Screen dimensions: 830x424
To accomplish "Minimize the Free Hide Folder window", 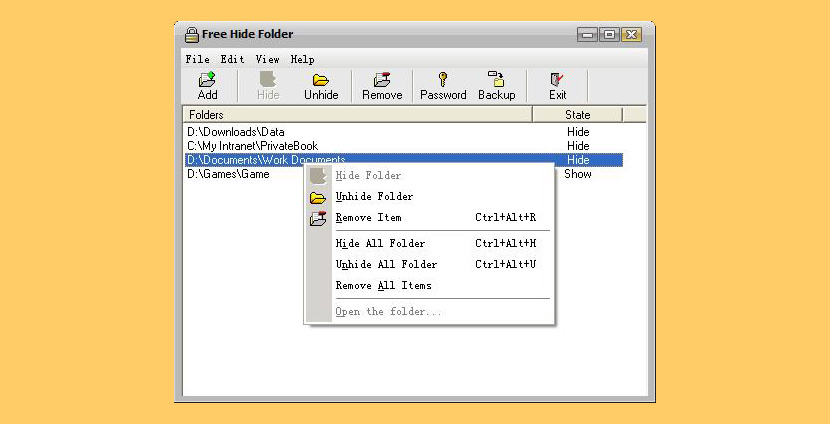I will click(588, 35).
